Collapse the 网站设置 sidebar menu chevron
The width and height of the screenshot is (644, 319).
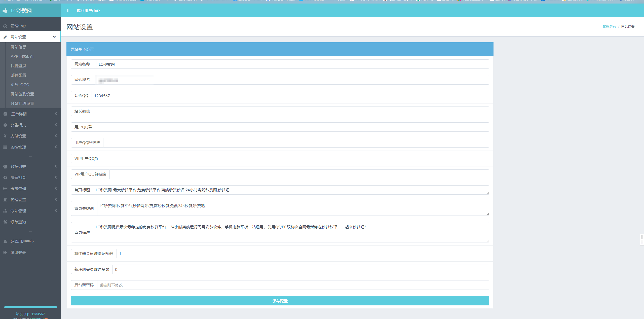click(54, 37)
